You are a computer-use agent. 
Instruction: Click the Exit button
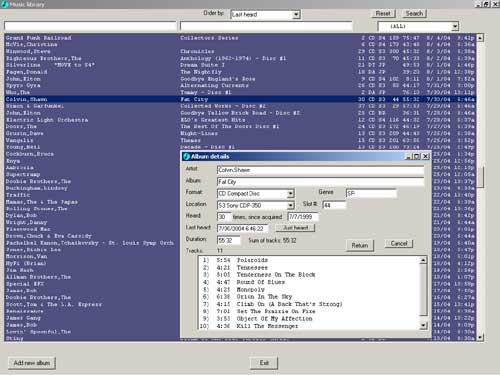click(264, 363)
